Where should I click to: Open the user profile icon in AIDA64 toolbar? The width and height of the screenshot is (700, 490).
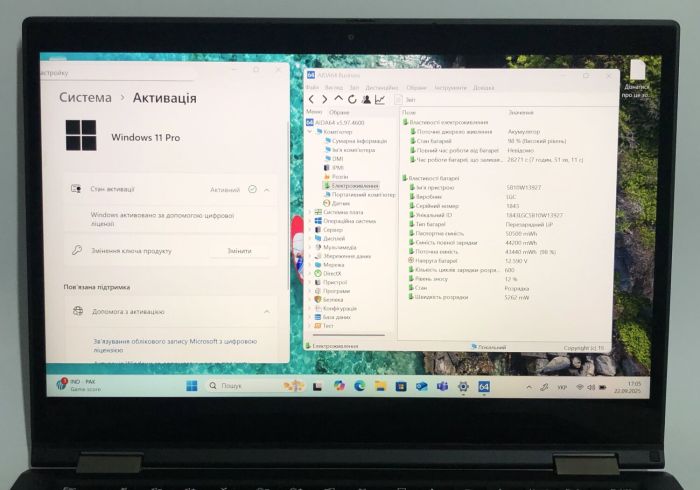367,100
